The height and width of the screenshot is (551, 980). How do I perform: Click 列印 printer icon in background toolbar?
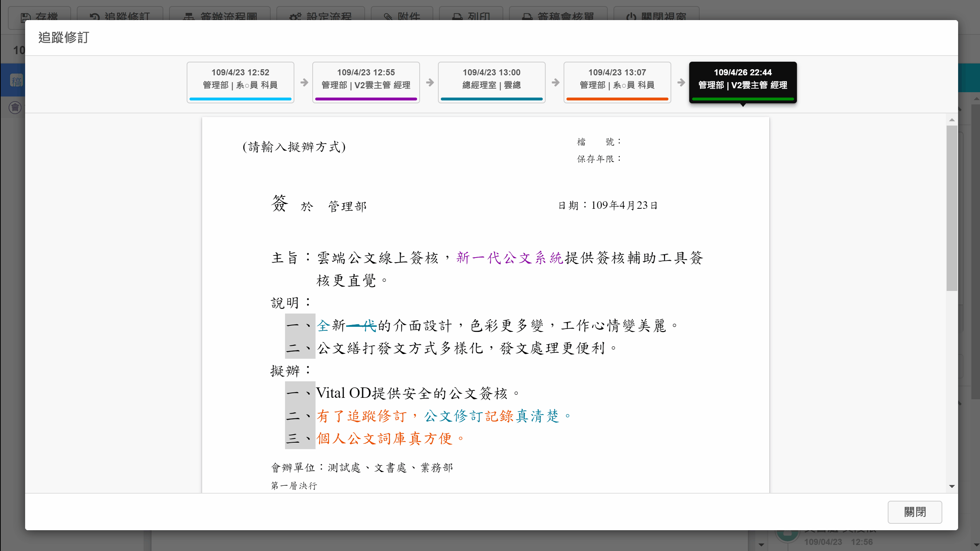(457, 17)
